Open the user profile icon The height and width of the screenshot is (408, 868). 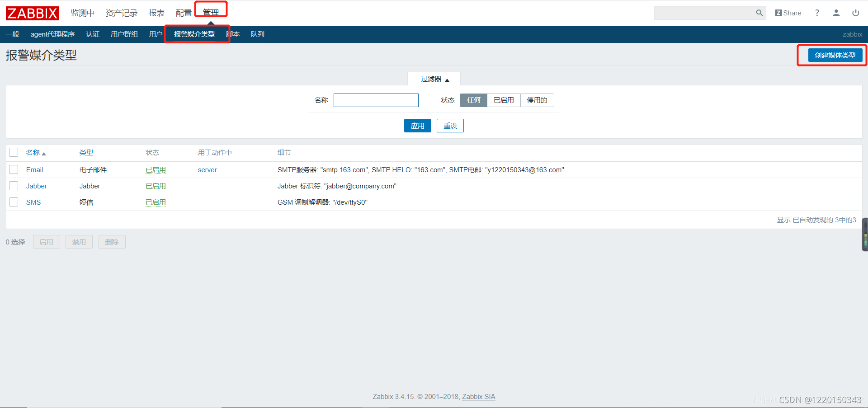836,13
